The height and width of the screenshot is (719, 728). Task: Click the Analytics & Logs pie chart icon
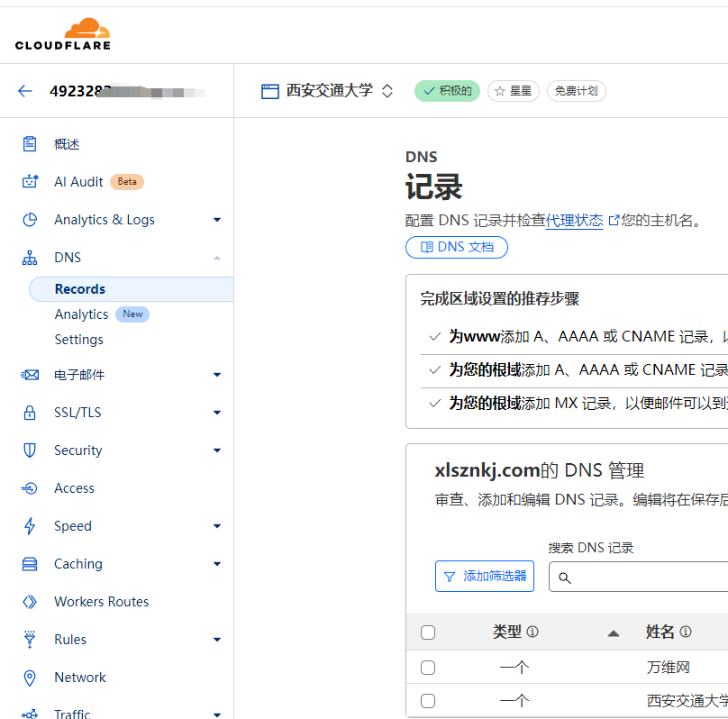click(x=30, y=220)
